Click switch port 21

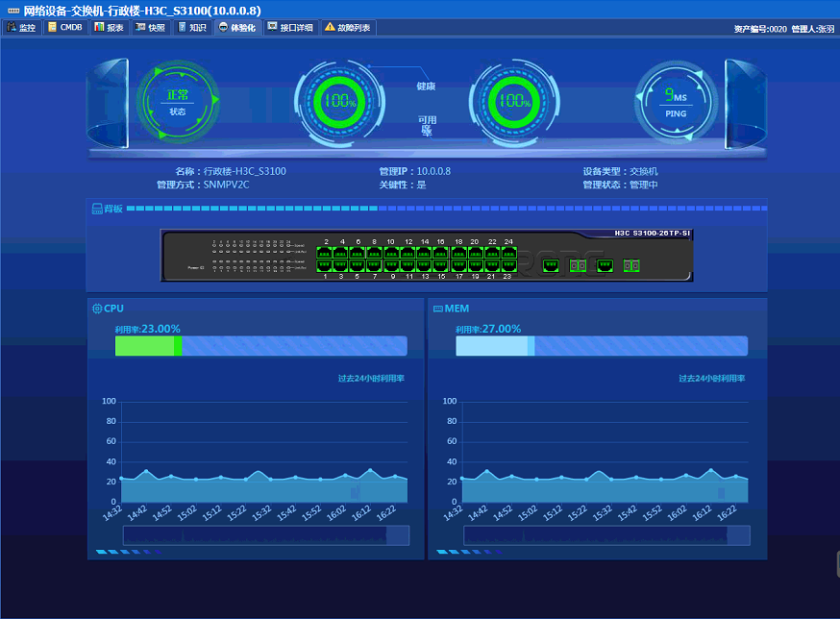pos(492,265)
